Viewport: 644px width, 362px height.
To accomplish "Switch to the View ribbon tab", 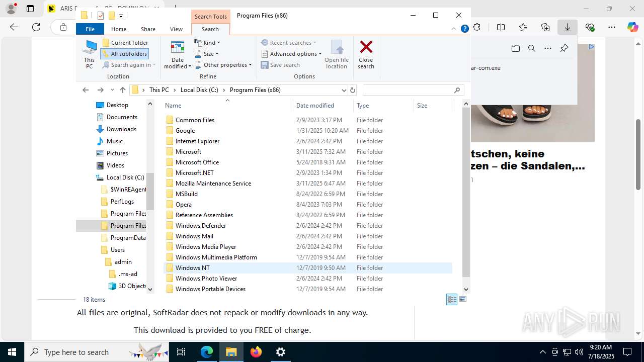I will click(176, 29).
